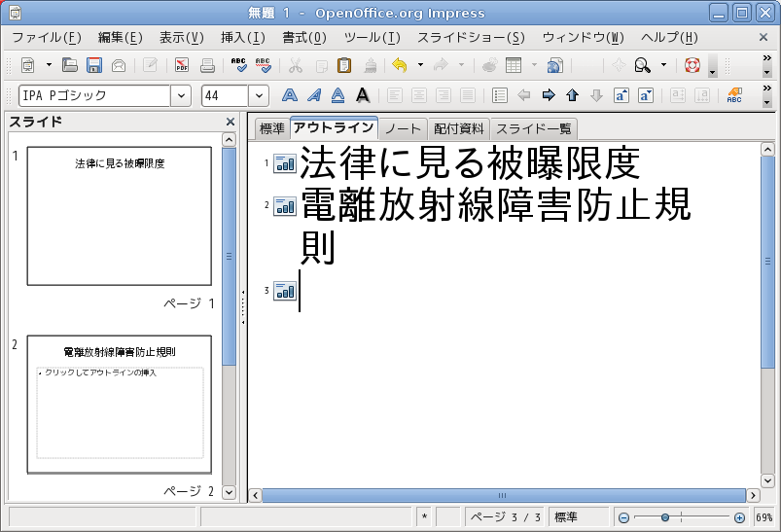Toggle shadow text formatting

coord(363,95)
